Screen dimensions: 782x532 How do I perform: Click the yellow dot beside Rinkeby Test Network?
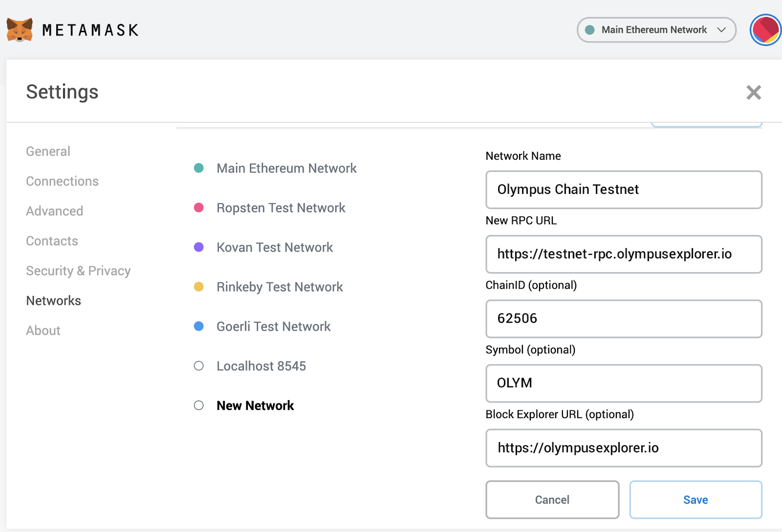pos(198,287)
